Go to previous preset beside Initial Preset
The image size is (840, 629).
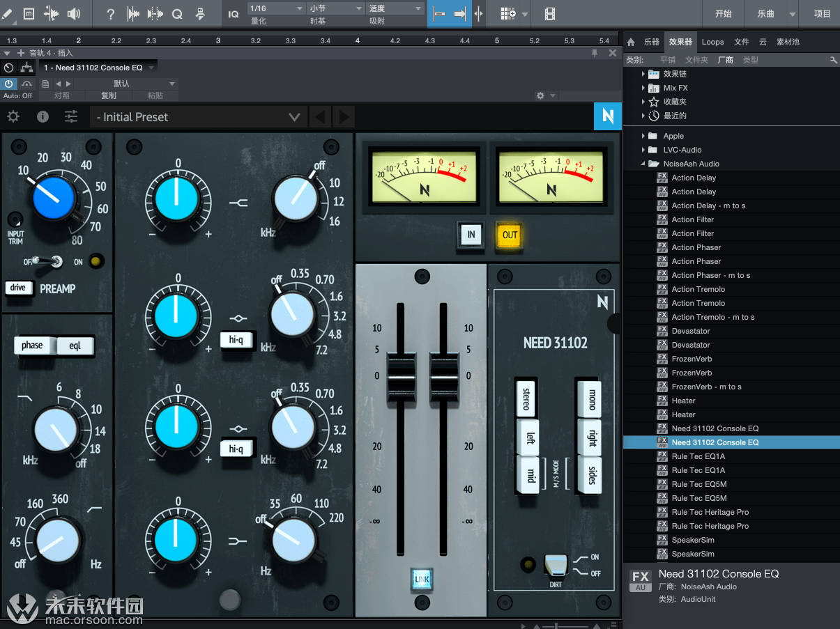point(319,116)
